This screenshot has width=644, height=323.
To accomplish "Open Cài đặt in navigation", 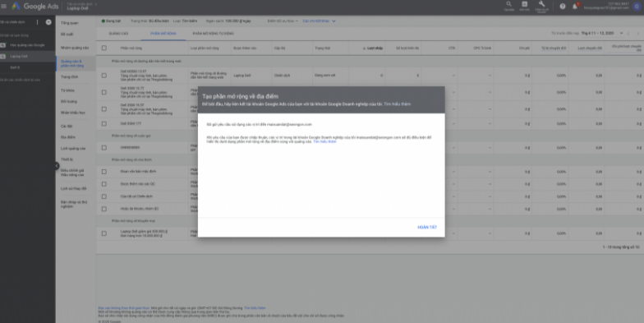I will tap(67, 127).
